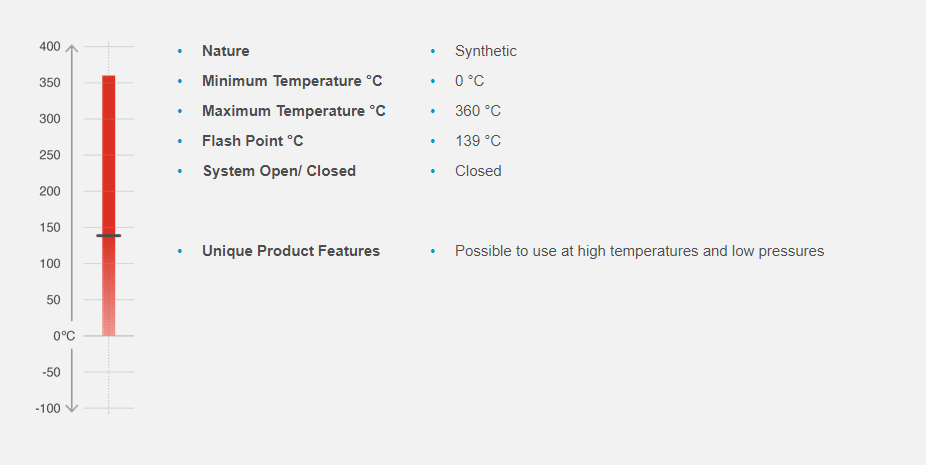This screenshot has height=465, width=926.
Task: Click the 400 scale label
Action: tap(50, 47)
